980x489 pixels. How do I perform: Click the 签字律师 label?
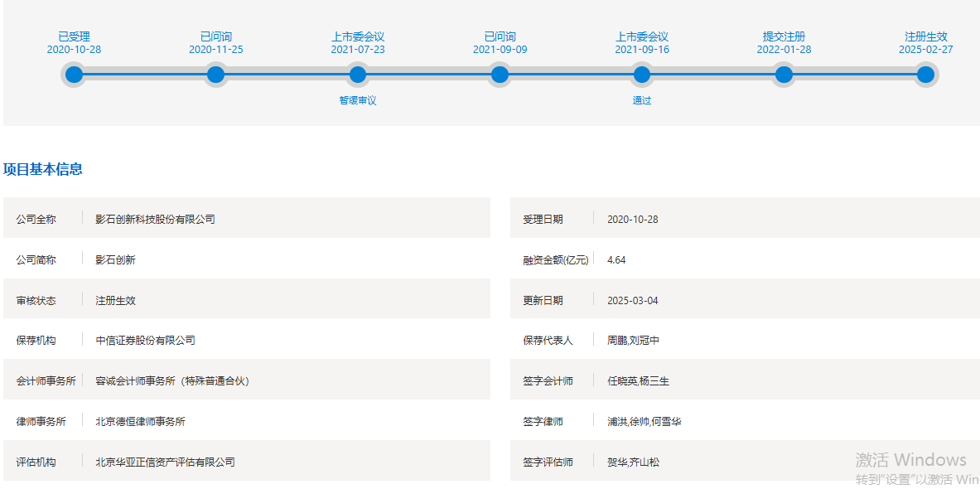click(x=543, y=422)
